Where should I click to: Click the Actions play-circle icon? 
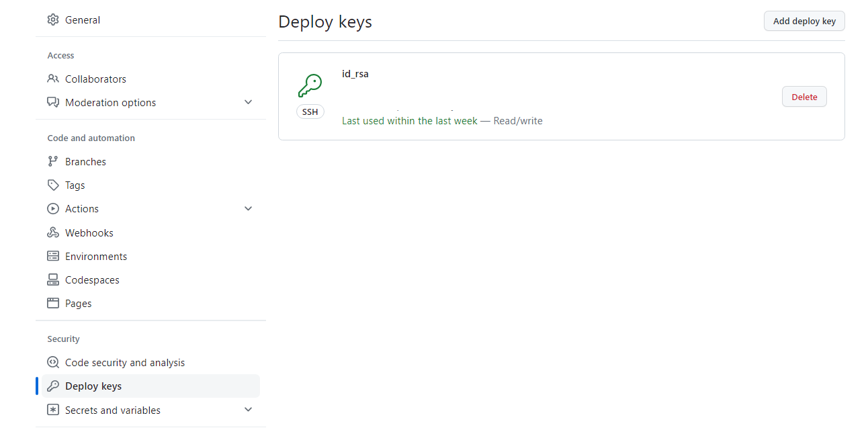pyautogui.click(x=53, y=208)
